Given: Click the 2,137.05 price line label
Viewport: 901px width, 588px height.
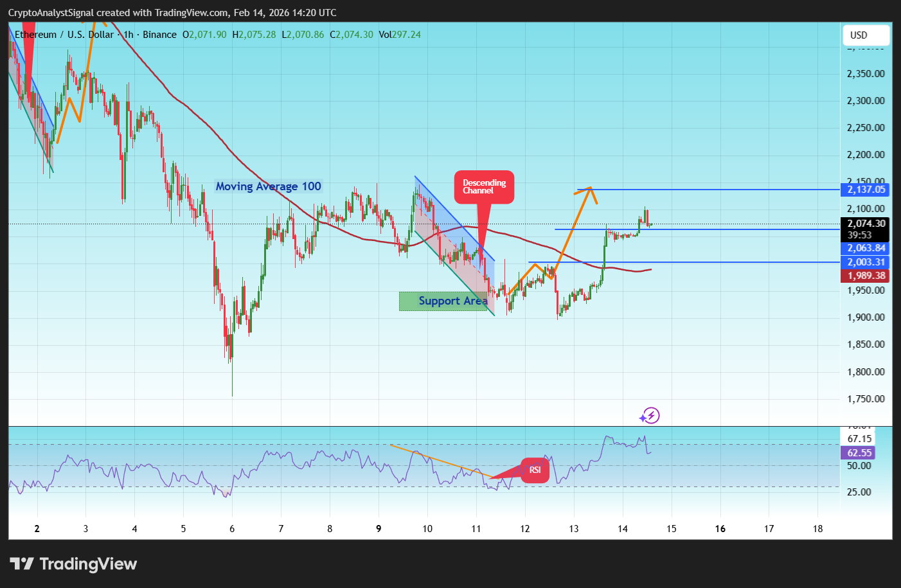Looking at the screenshot, I should 866,190.
